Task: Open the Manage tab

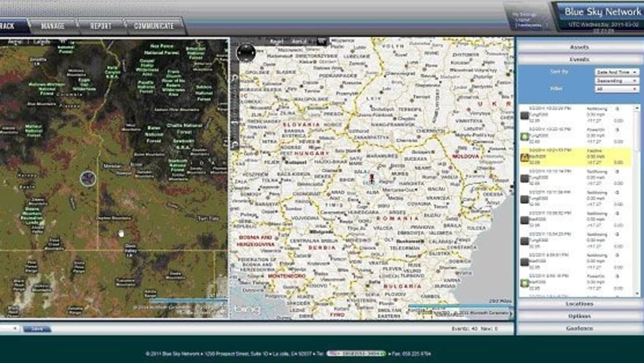Action: (x=53, y=26)
